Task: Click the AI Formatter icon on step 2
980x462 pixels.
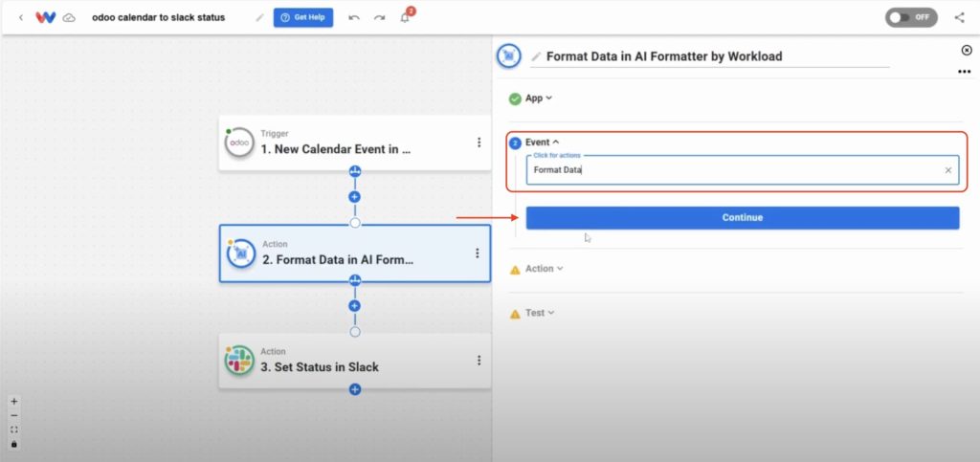Action: coord(240,253)
